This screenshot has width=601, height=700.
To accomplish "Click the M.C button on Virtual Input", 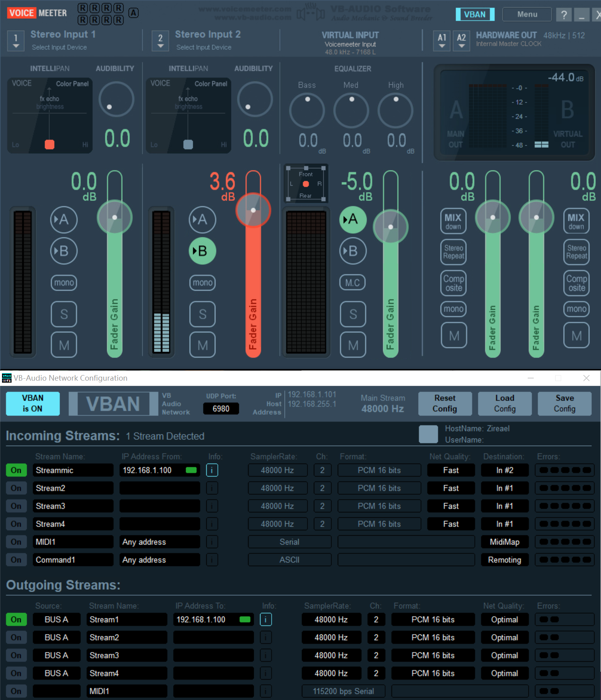I will click(x=352, y=283).
